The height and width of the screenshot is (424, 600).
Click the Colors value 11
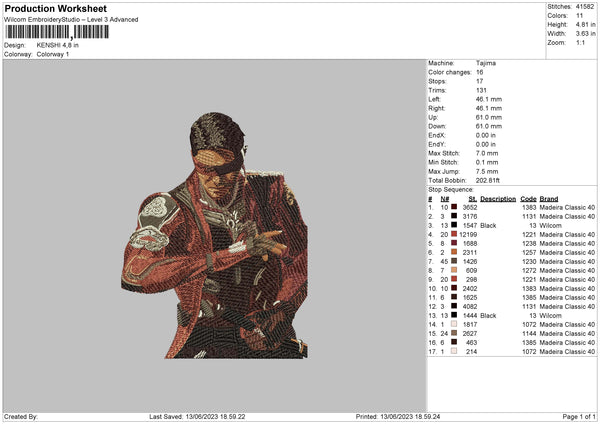coord(579,16)
